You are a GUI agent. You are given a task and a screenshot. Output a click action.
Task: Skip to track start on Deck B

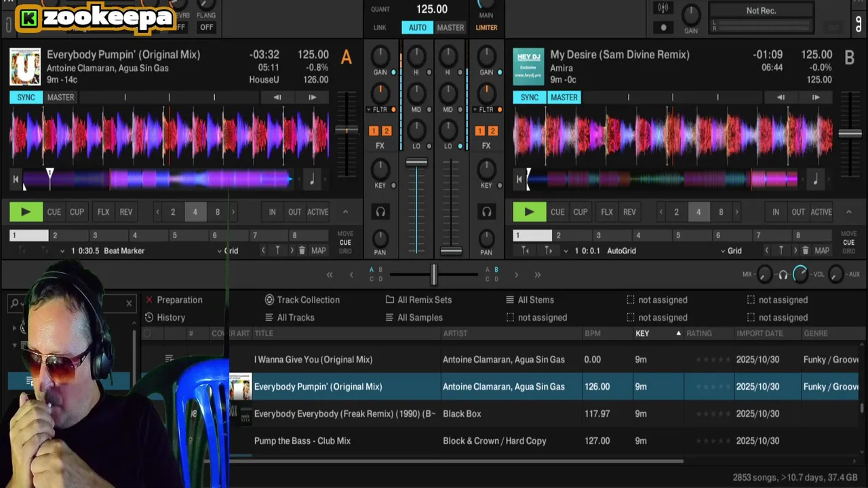point(519,180)
